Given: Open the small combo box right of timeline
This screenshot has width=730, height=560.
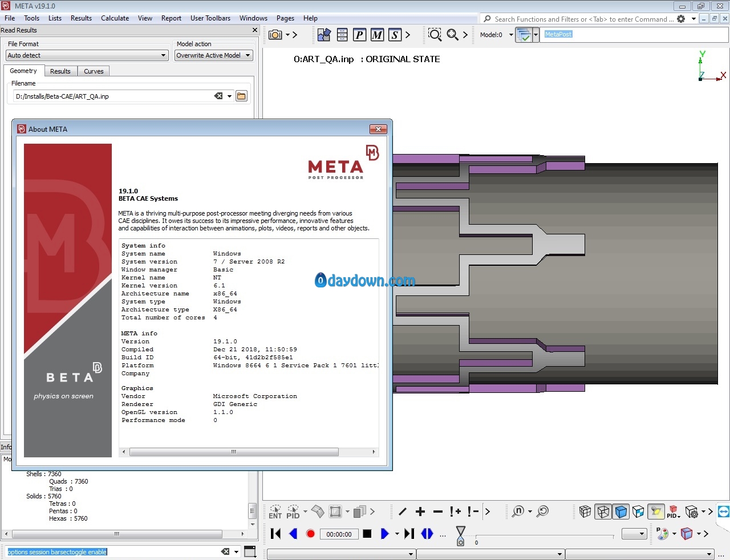Looking at the screenshot, I should pyautogui.click(x=634, y=534).
